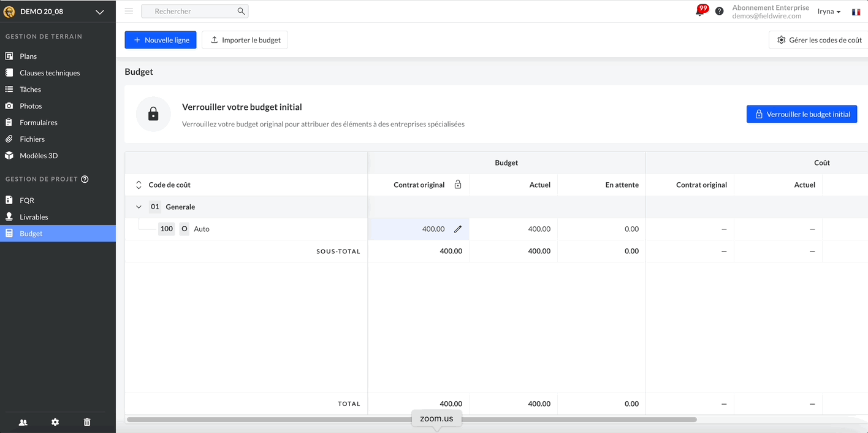
Task: Click the pencil edit icon for 400.00
Action: (457, 229)
